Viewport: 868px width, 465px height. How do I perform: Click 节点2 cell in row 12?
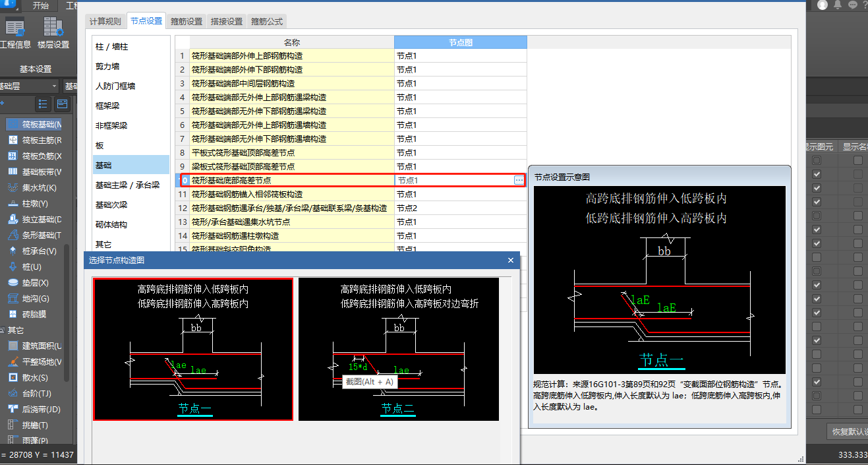tap(461, 208)
